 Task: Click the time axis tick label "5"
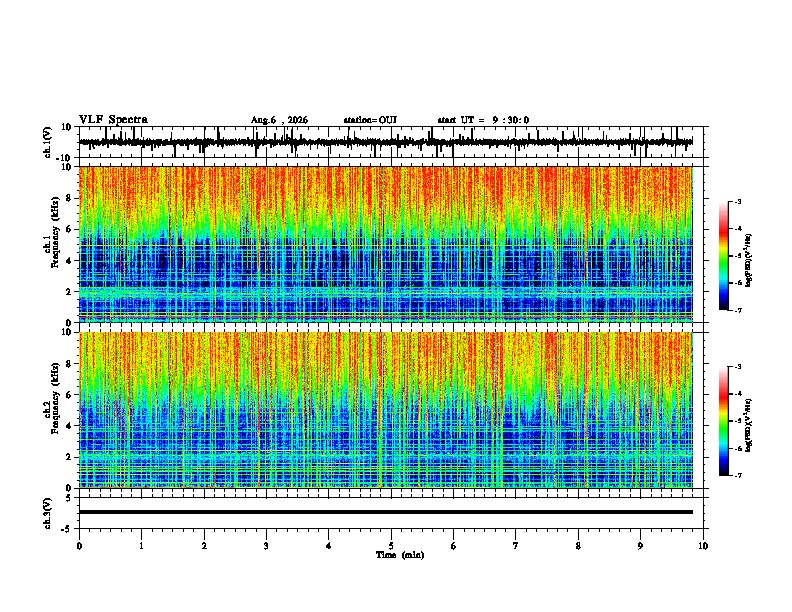pyautogui.click(x=391, y=546)
